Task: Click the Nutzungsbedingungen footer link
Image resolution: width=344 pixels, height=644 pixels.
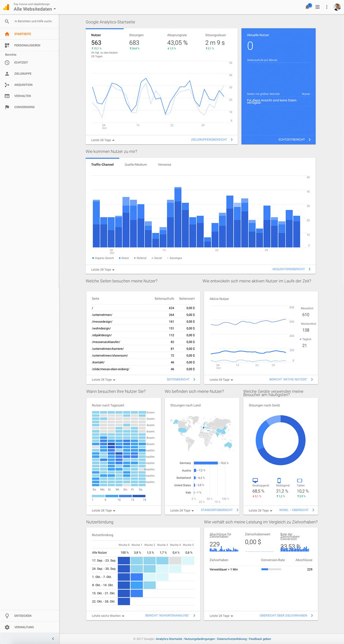Action: (200, 639)
